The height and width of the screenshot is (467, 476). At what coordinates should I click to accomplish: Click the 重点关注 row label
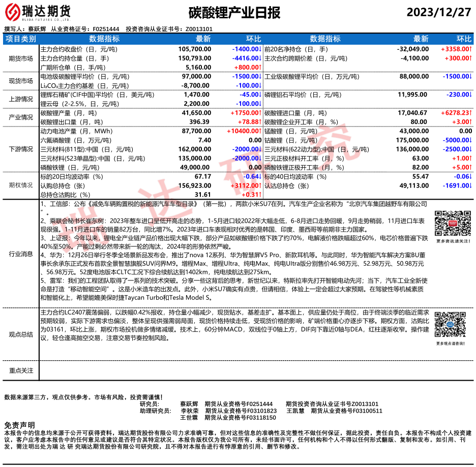coord(21,370)
